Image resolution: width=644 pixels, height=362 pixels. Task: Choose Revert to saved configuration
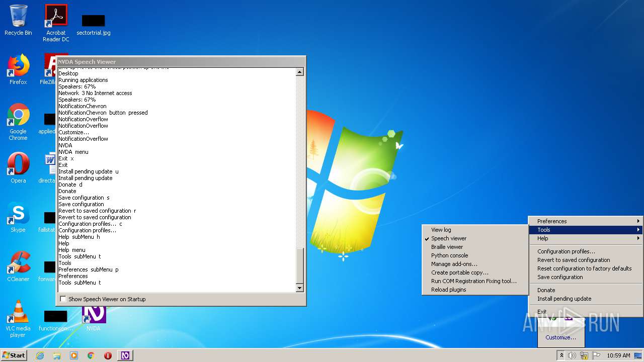click(586, 260)
